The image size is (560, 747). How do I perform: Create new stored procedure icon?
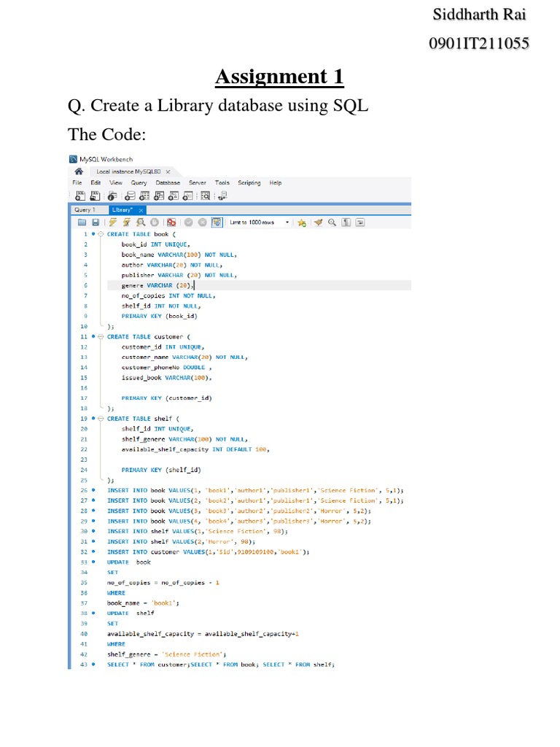tap(174, 196)
